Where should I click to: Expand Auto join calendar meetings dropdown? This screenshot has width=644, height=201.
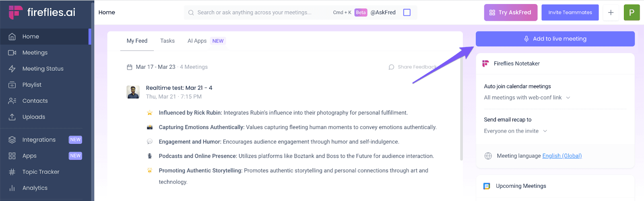pos(527,98)
